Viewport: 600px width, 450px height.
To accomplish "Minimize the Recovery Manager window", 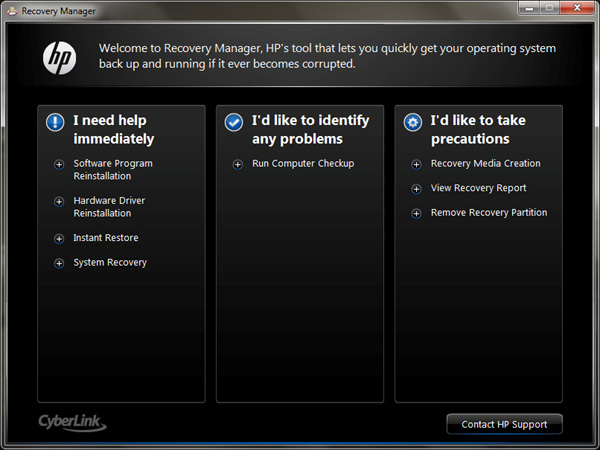I will pos(530,8).
